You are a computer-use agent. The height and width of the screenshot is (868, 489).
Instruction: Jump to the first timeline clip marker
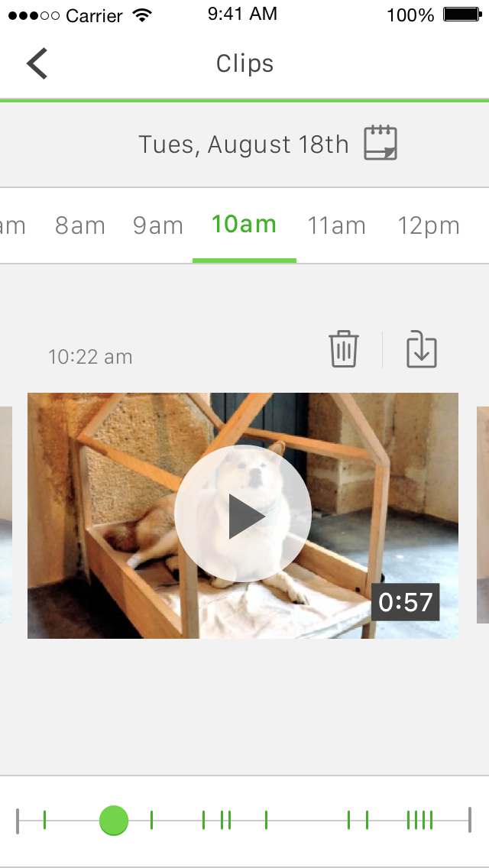click(x=44, y=820)
